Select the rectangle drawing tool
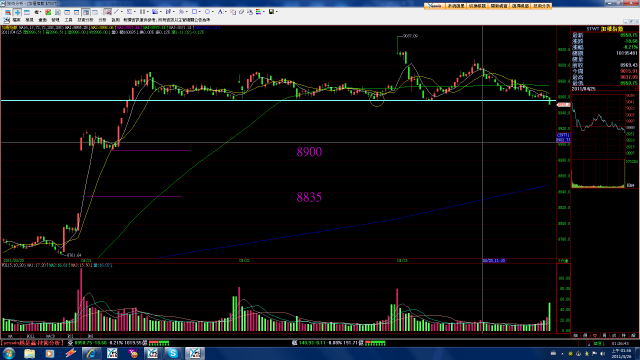The width and height of the screenshot is (640, 360). tap(195, 12)
